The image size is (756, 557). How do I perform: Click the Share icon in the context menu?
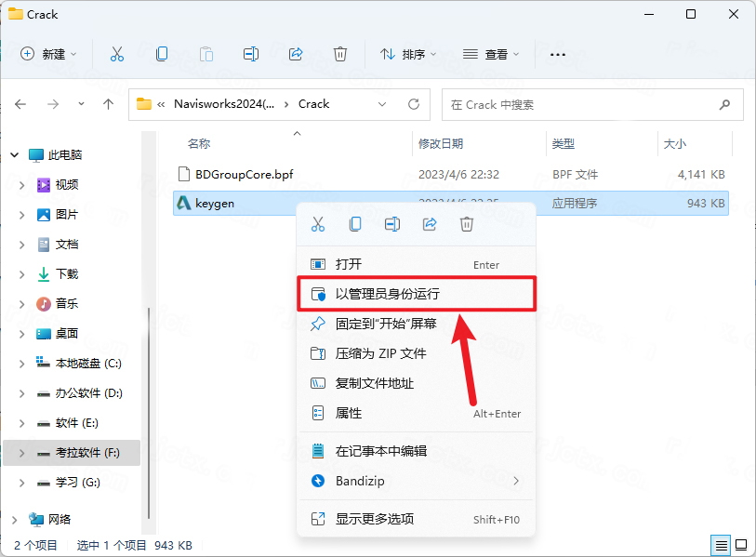(x=430, y=224)
